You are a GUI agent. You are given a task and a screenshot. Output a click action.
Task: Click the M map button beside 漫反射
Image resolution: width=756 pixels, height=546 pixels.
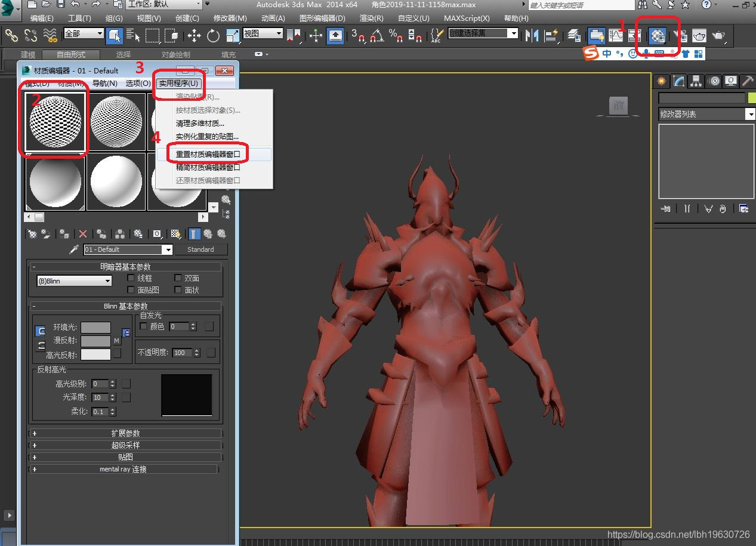click(x=117, y=341)
